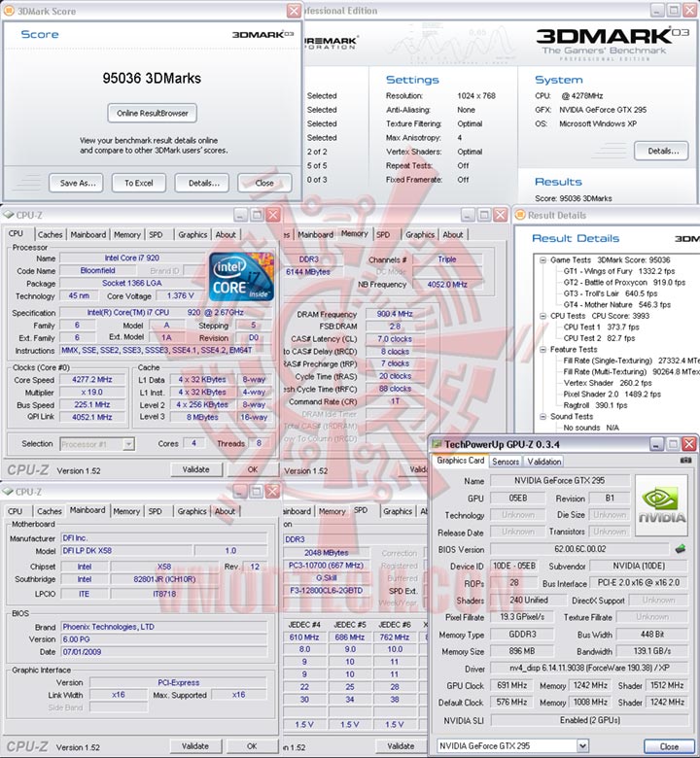700x758 pixels.
Task: Select the No sounds N/A row
Action: coord(591,428)
